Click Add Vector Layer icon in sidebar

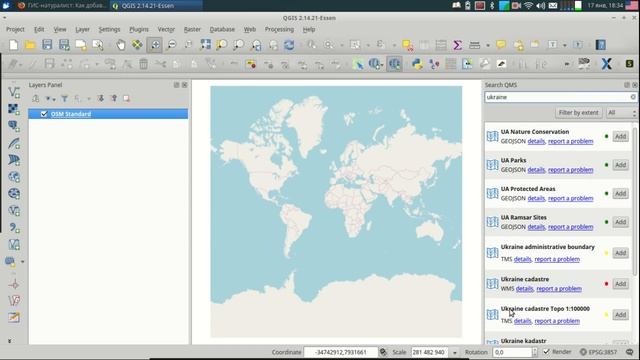[14, 92]
